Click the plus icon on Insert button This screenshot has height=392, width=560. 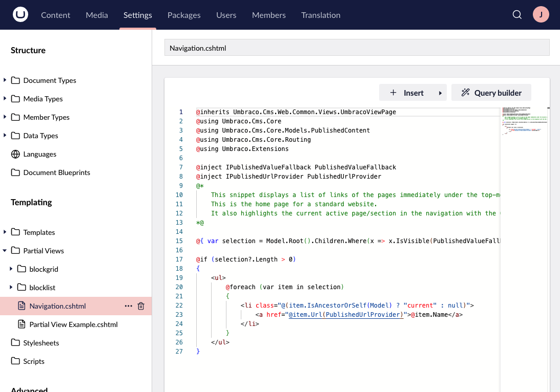393,93
